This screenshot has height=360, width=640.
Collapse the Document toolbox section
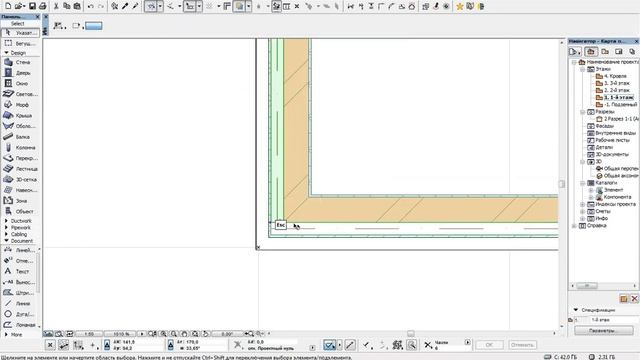6,241
